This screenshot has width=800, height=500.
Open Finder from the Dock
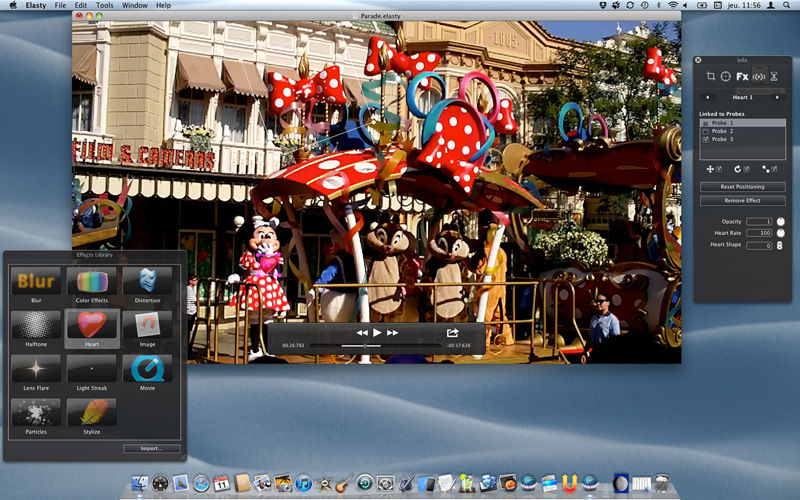coord(139,483)
